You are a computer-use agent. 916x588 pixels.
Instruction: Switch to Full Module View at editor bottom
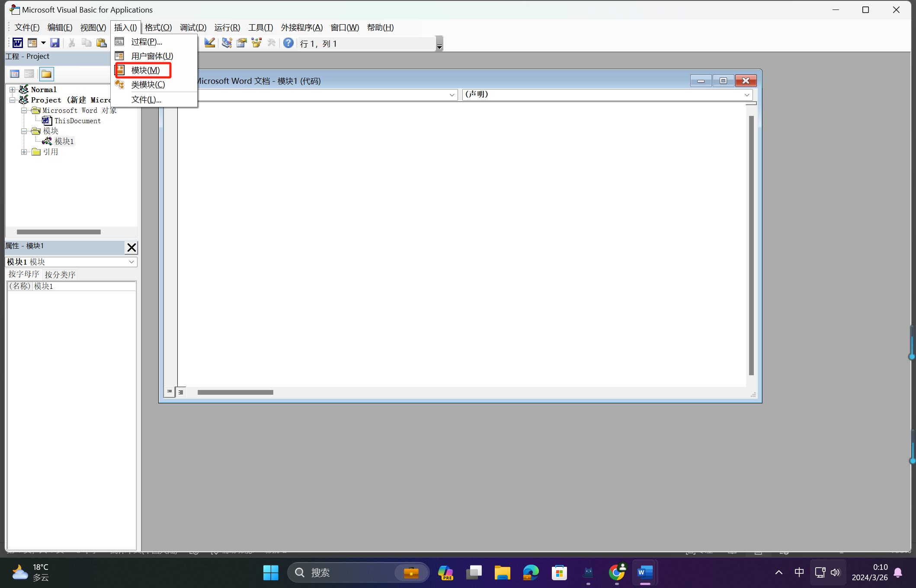181,392
